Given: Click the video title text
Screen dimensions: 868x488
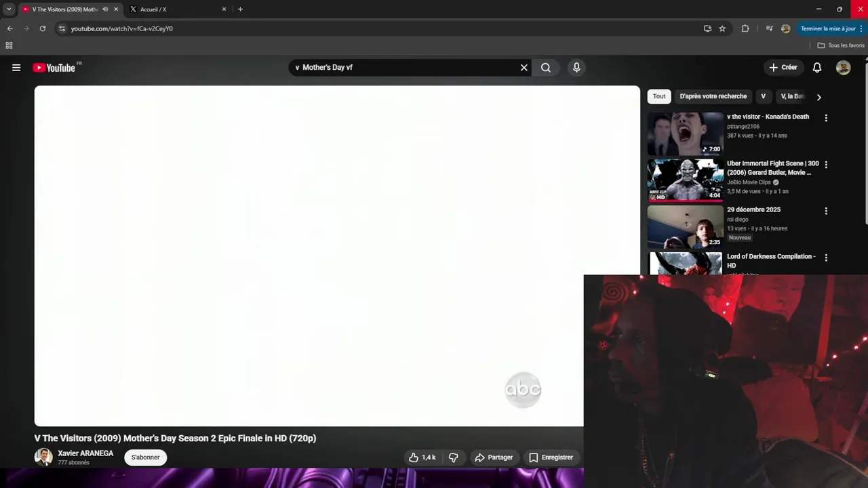Looking at the screenshot, I should (x=175, y=439).
